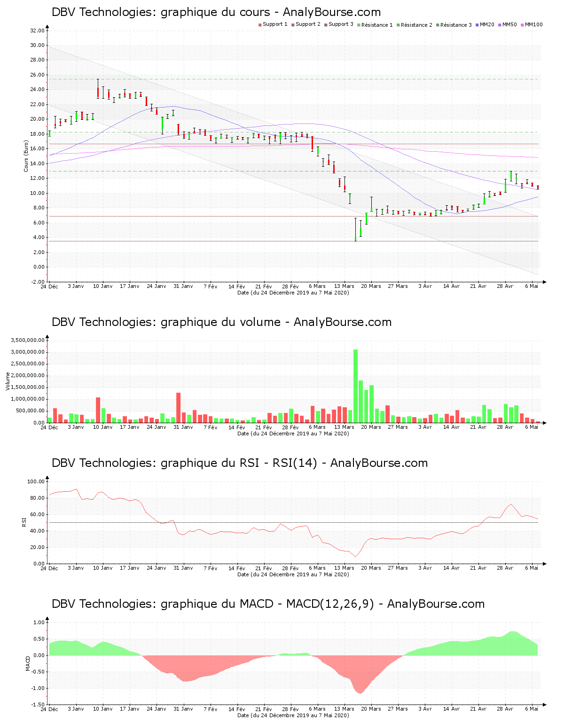Click the 0.50 value on the MACD axis

point(39,639)
